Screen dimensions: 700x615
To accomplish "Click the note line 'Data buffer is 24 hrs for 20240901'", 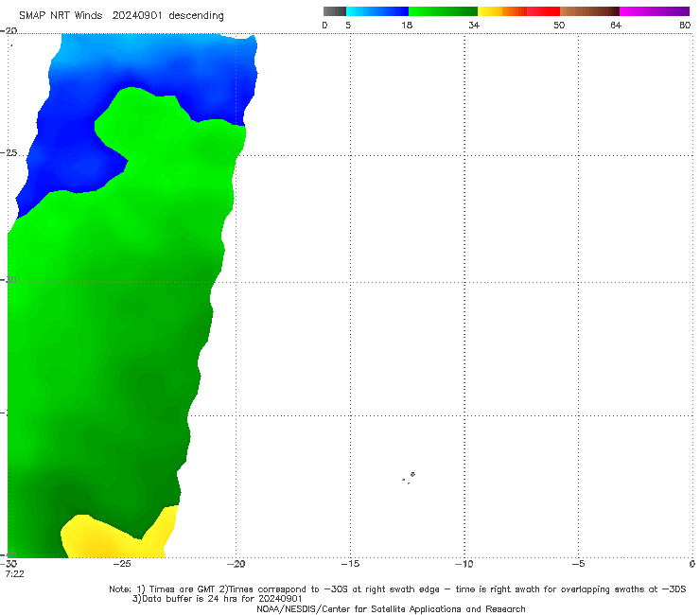I will [x=217, y=599].
